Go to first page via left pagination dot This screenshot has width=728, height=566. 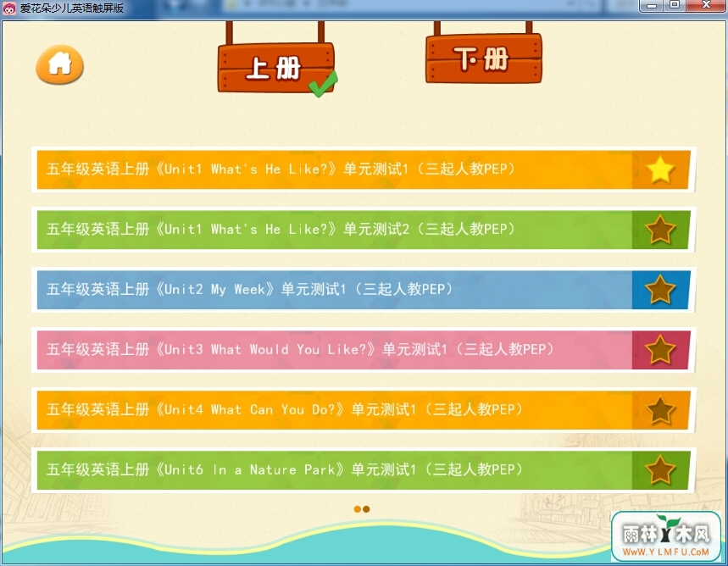pos(358,509)
